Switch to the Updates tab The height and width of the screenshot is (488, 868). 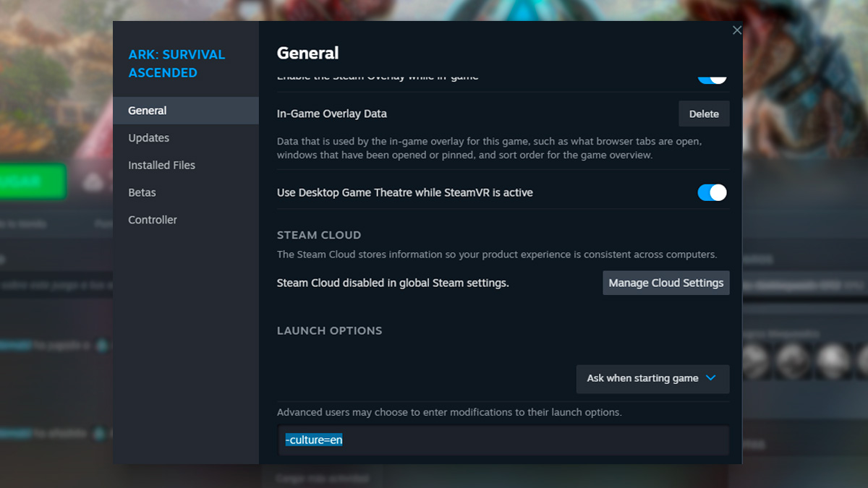point(148,137)
